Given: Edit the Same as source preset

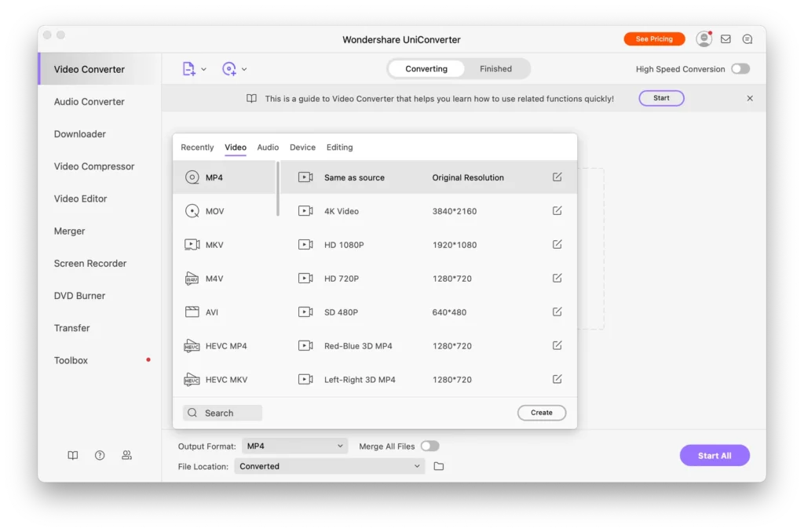Looking at the screenshot, I should (x=557, y=177).
